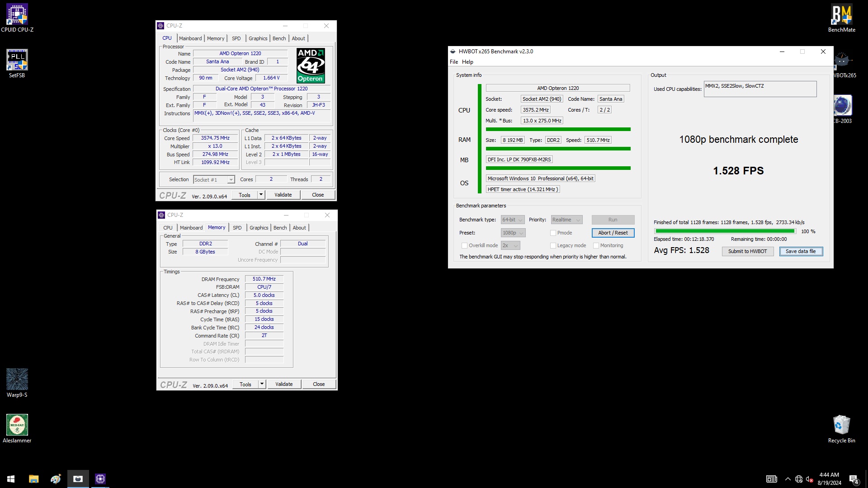Click the benchmark progress bar at 100%

725,231
